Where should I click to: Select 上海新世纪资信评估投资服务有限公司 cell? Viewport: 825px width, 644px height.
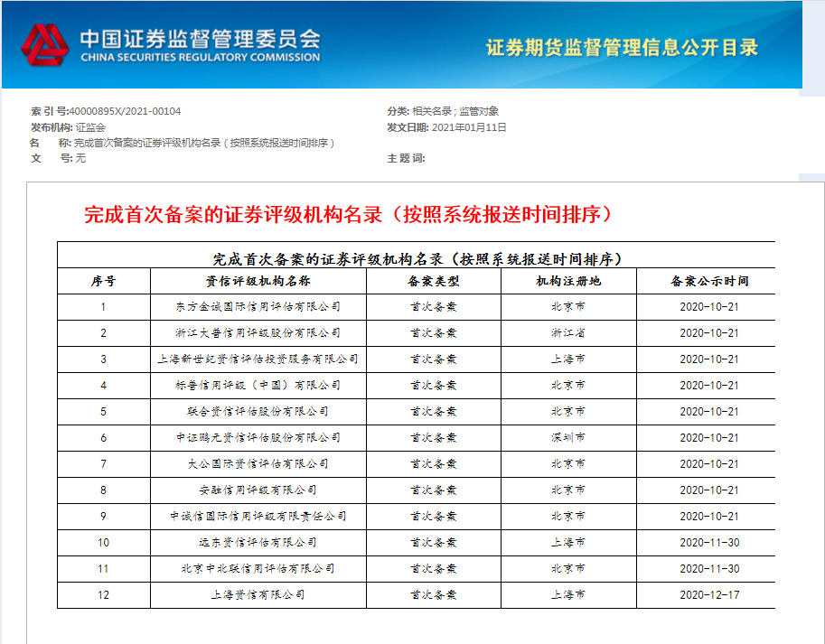click(x=258, y=359)
